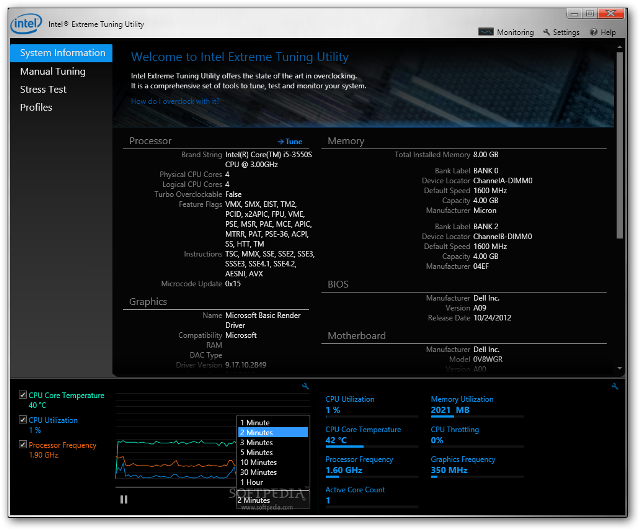The image size is (640, 530).
Task: Select 5 Minutes time range
Action: click(273, 452)
